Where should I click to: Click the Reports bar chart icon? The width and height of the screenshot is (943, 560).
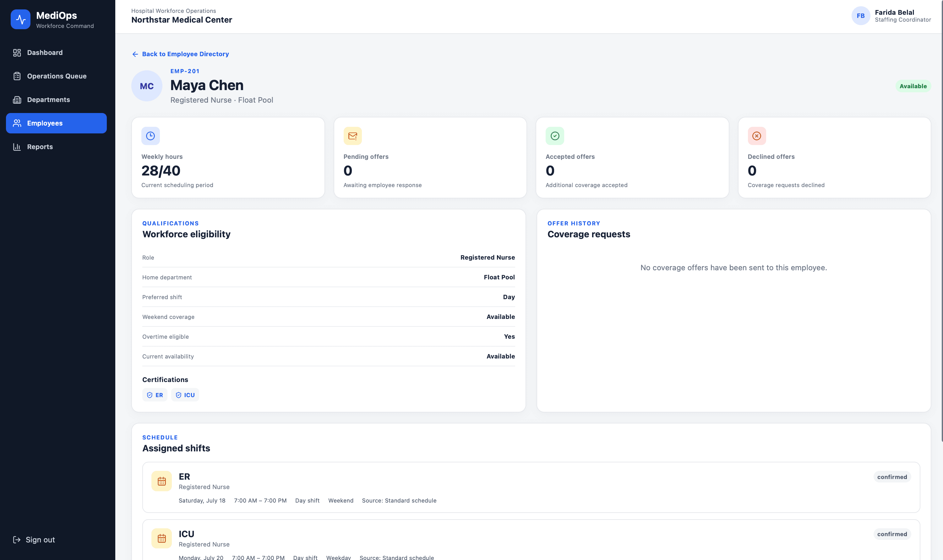tap(17, 147)
